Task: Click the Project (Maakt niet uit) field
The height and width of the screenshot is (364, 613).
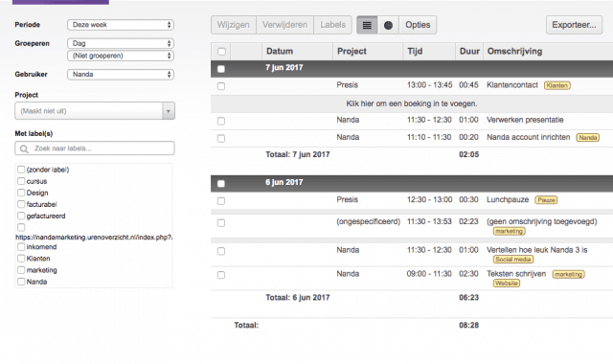Action: (x=89, y=111)
